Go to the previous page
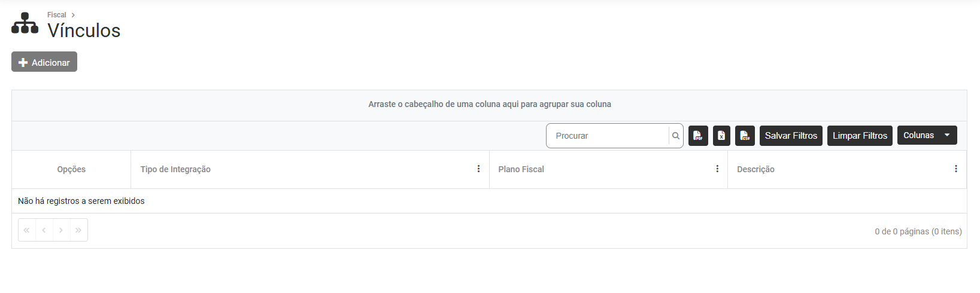Viewport: 980px width, 293px height. [44, 230]
